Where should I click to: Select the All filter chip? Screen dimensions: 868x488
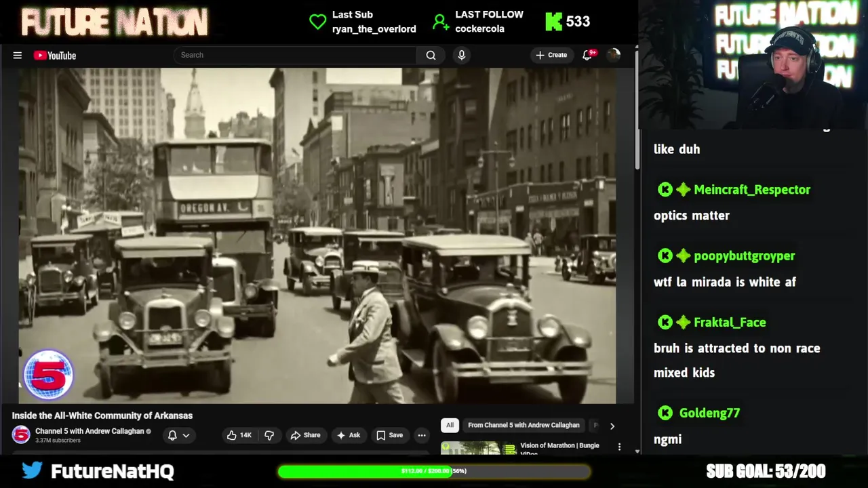point(450,425)
